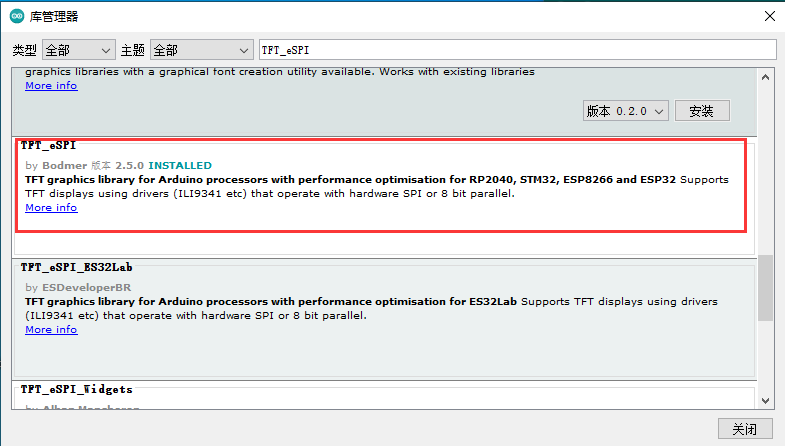The width and height of the screenshot is (785, 446).
Task: Open the 类型 dropdown set to 全部
Action: pyautogui.click(x=79, y=50)
